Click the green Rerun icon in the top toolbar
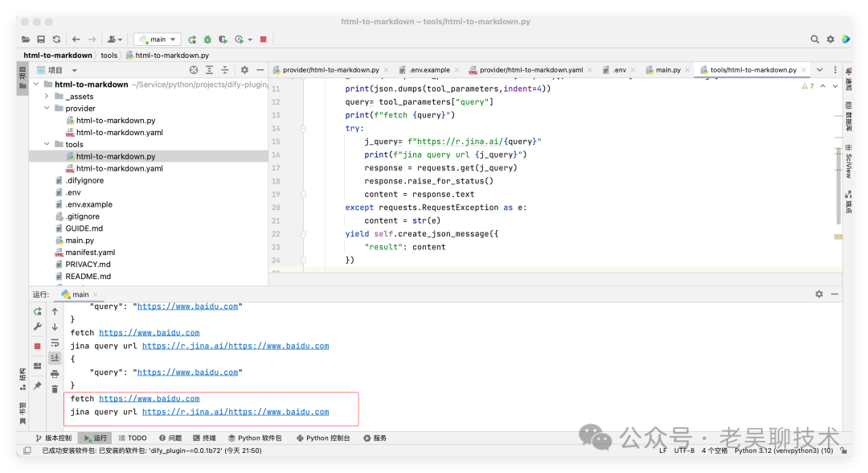Viewport: 868px width, 473px height. (192, 39)
